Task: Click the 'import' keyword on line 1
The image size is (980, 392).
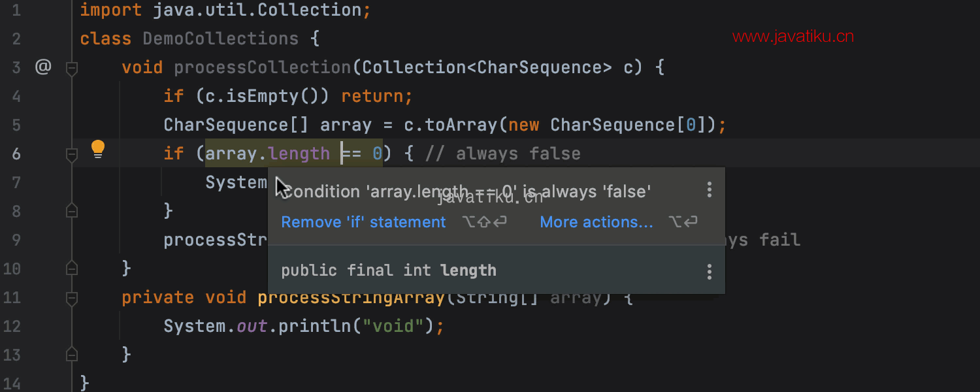Action: [110, 10]
